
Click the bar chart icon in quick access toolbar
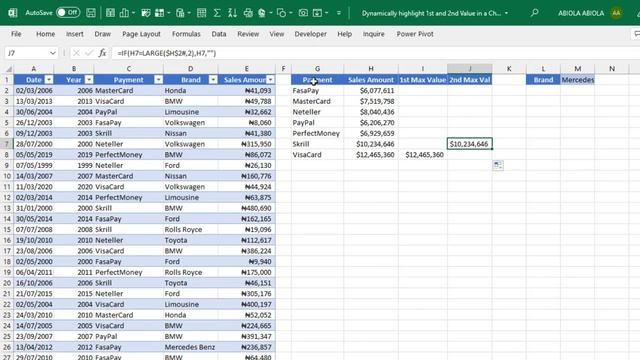coord(124,13)
